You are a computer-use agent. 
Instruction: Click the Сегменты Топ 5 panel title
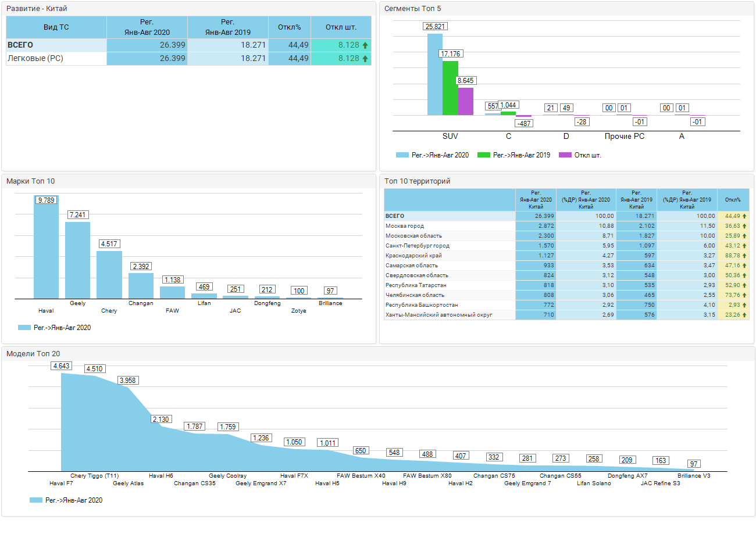412,9
